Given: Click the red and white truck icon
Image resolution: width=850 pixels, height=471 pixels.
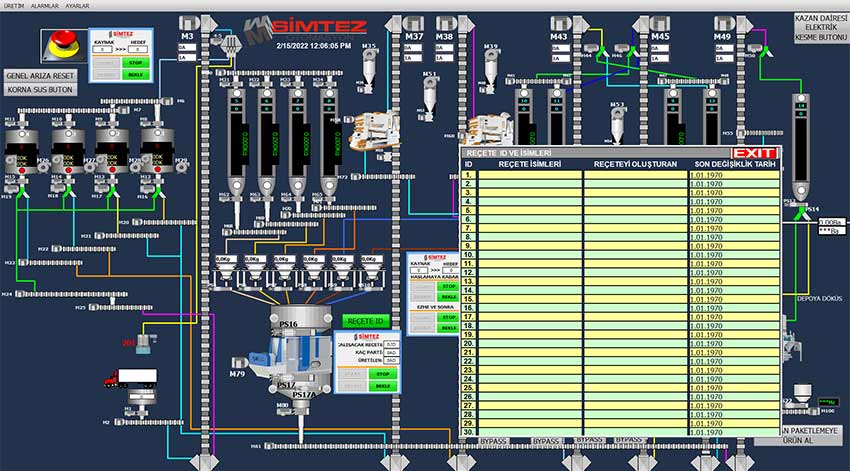Looking at the screenshot, I should coord(131,378).
